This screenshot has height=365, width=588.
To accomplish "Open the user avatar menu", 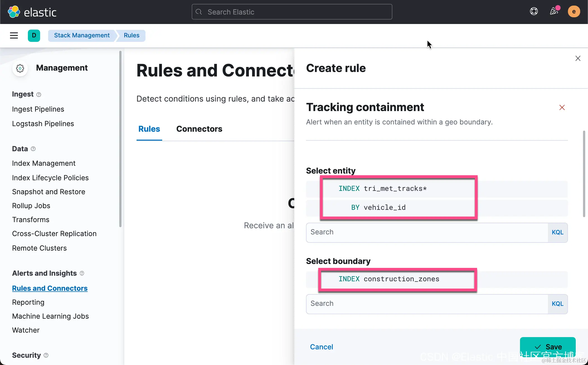I will 574,12.
